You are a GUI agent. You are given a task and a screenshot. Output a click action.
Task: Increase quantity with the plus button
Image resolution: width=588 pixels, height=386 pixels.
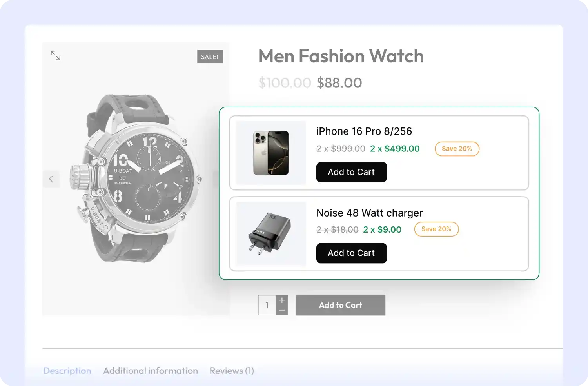[282, 300]
